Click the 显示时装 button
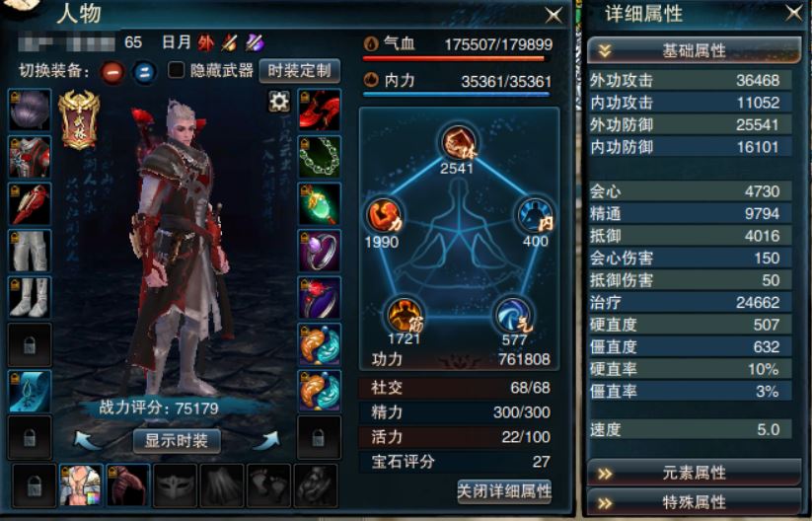The height and width of the screenshot is (521, 812). (176, 441)
